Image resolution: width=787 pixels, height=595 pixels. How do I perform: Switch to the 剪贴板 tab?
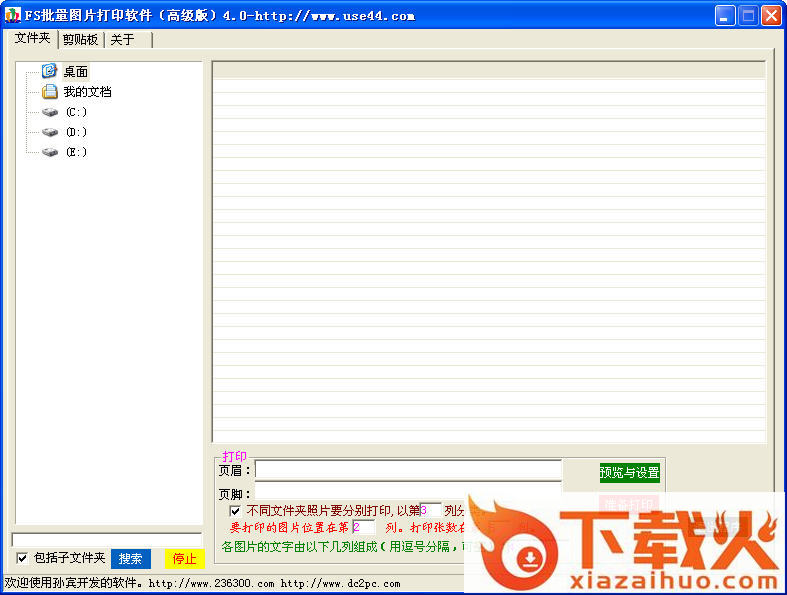click(x=80, y=40)
